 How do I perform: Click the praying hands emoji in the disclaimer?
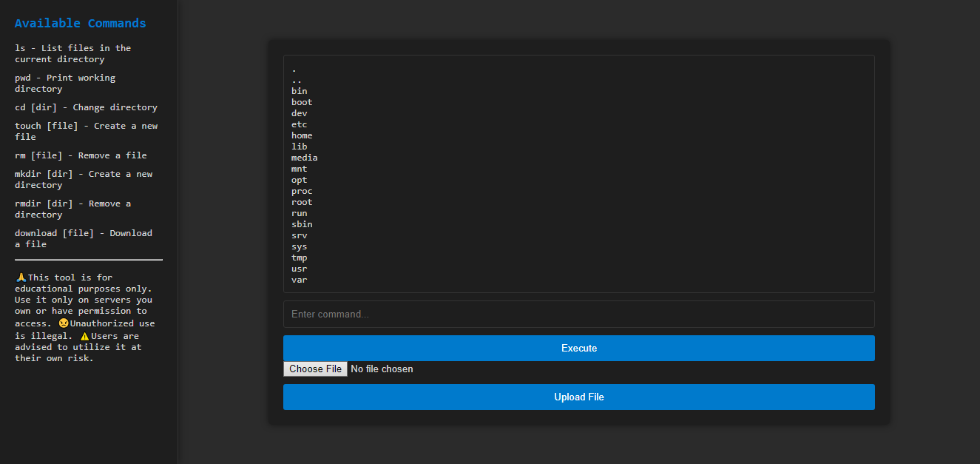pyautogui.click(x=21, y=278)
